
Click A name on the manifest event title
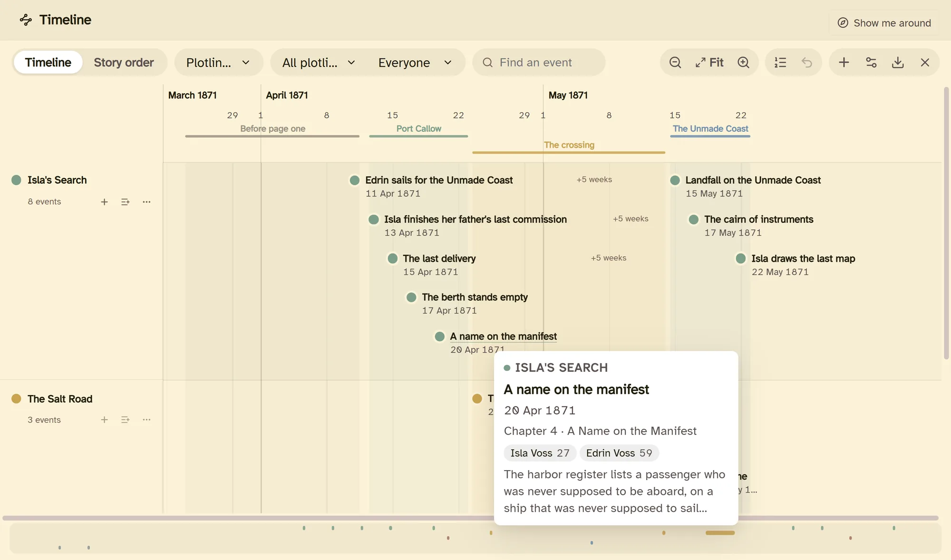click(x=503, y=337)
